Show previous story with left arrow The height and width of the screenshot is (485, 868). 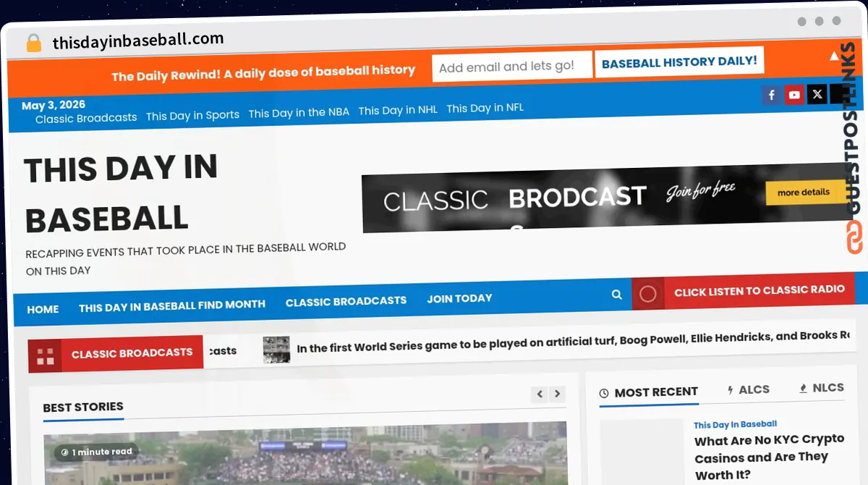[540, 394]
